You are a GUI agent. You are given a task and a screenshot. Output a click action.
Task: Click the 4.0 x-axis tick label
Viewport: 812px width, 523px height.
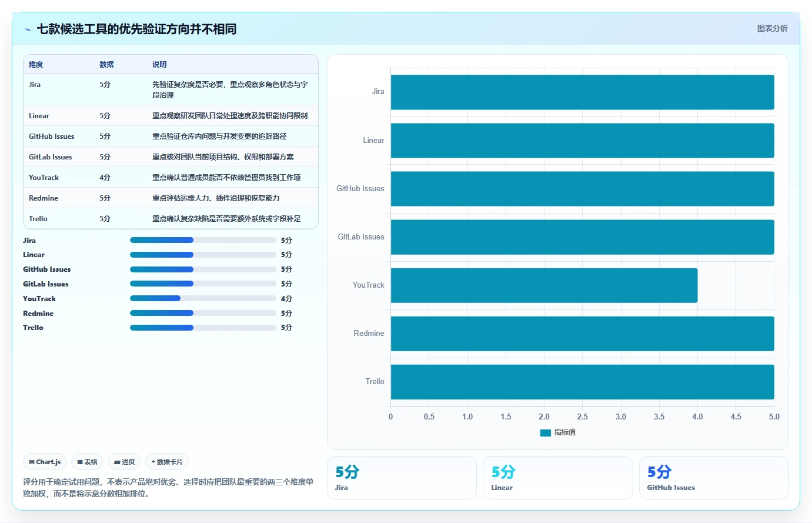(x=697, y=417)
